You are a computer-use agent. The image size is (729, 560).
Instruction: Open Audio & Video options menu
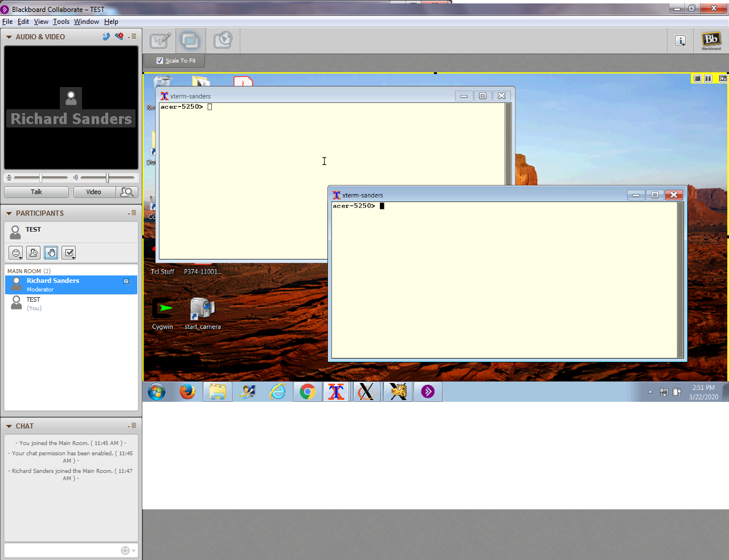(x=132, y=36)
